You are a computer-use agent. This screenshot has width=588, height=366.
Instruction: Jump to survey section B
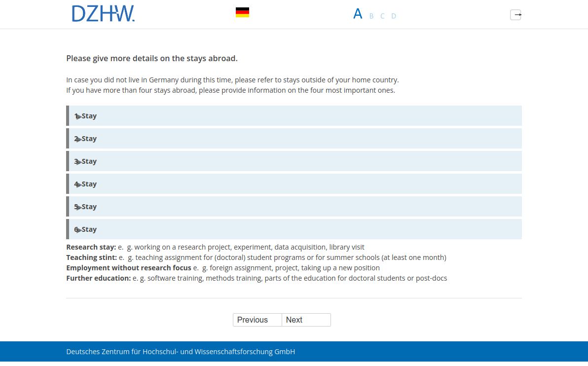click(x=371, y=16)
